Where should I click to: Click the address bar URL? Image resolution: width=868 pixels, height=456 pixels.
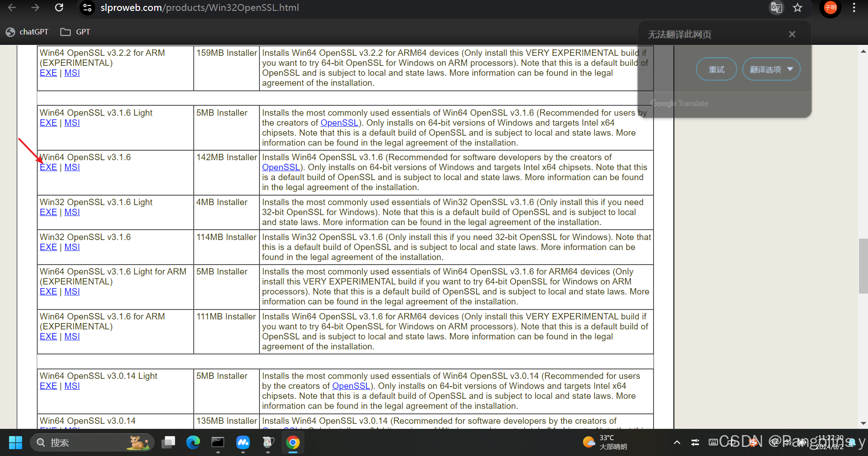200,8
